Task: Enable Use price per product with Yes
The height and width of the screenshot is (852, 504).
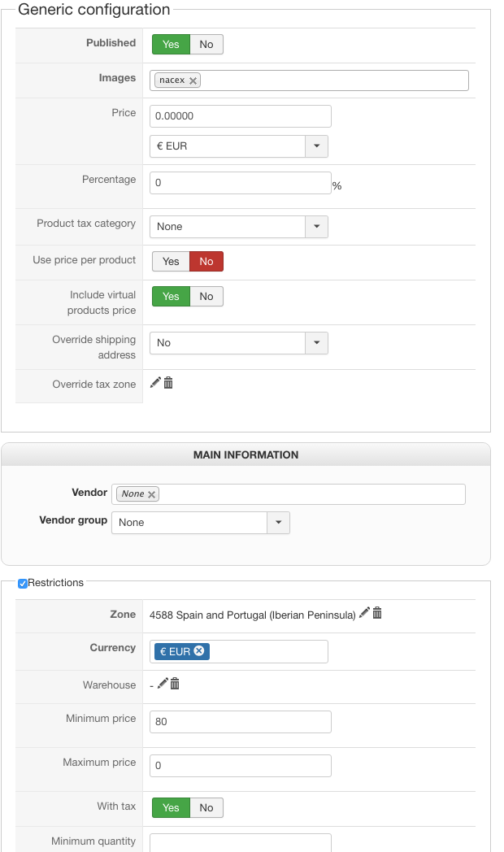Action: pos(171,261)
